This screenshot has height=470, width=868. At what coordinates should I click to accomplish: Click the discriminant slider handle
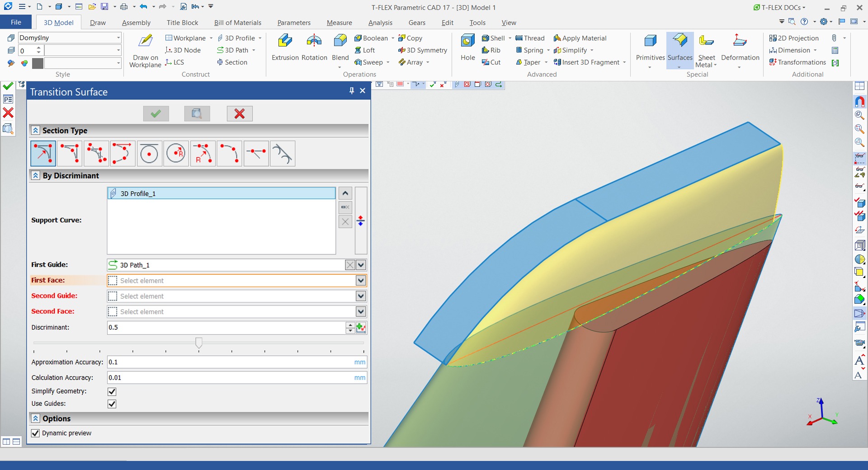coord(198,343)
